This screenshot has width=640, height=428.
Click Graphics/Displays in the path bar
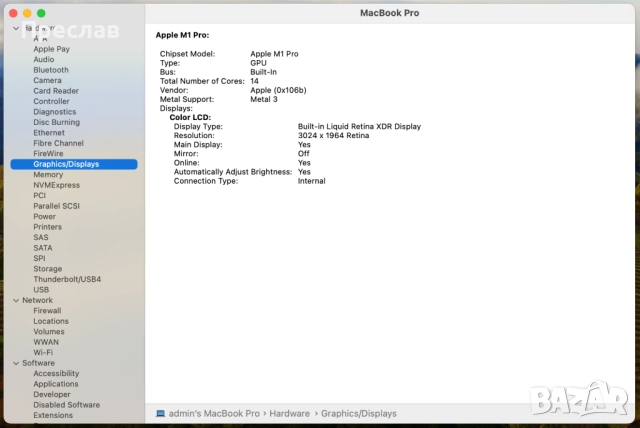coord(359,414)
